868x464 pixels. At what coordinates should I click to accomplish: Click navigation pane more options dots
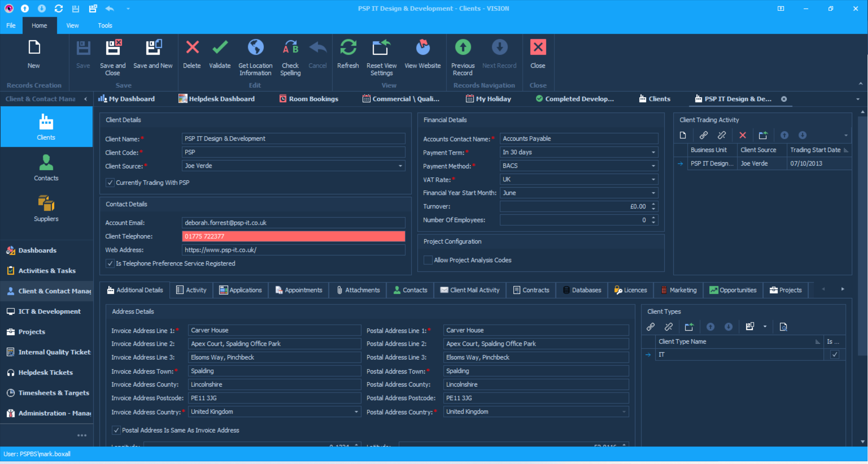coord(82,436)
